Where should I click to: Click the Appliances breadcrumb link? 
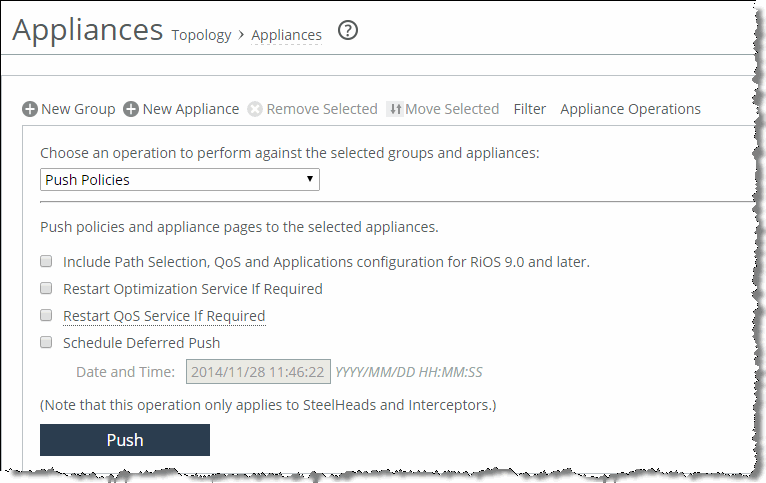click(286, 35)
